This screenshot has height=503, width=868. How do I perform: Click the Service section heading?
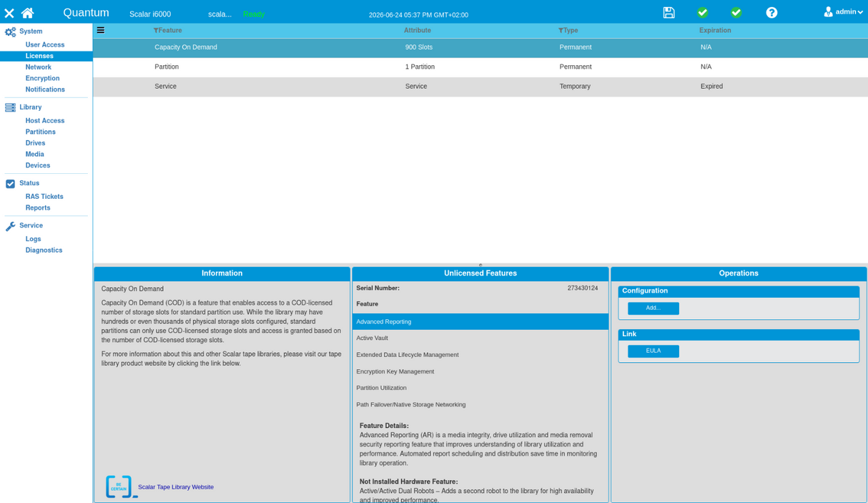[x=31, y=226]
